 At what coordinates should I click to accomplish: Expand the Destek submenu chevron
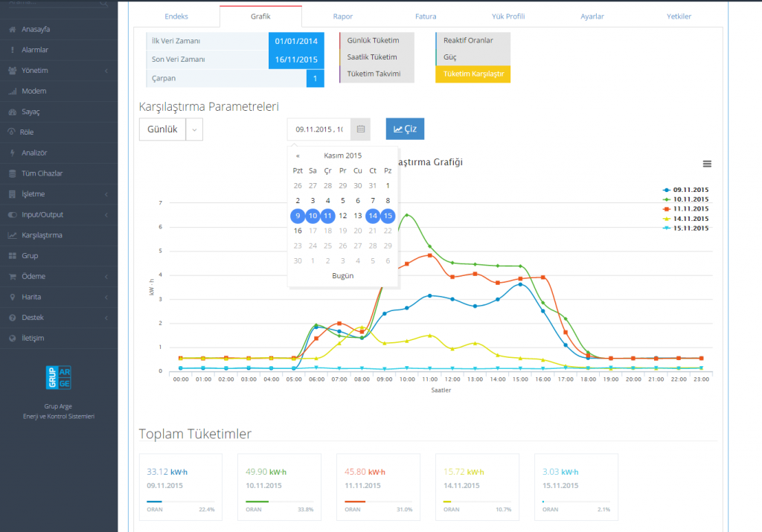pyautogui.click(x=106, y=318)
